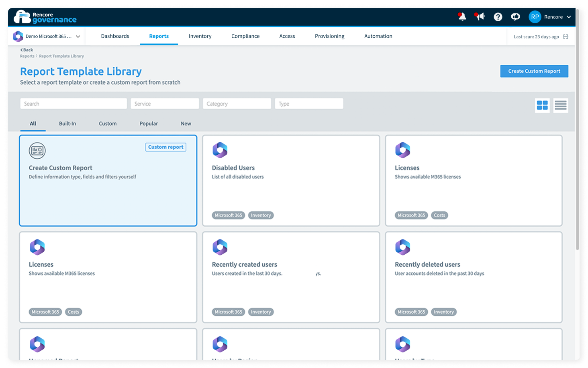
Task: Click the Rencore governance logo
Action: (x=45, y=17)
